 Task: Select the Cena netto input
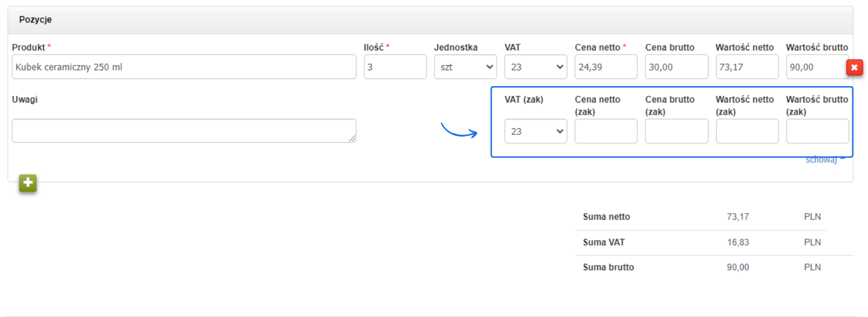click(x=606, y=67)
